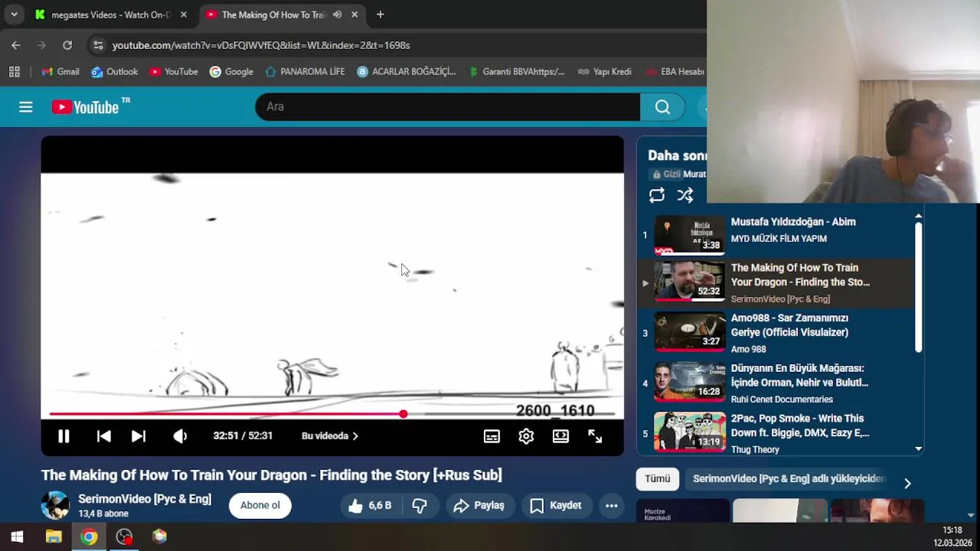980x551 pixels.
Task: Open the Outlook bookmark
Action: 114,72
